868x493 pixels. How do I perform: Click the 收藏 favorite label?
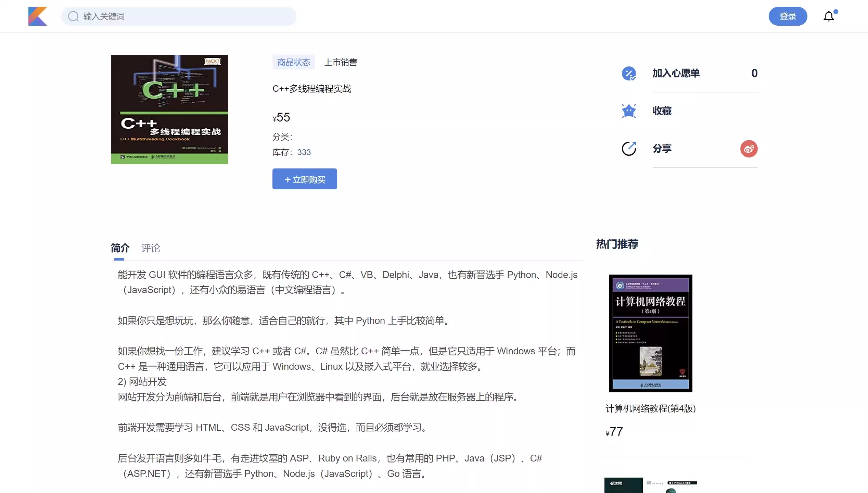tap(662, 111)
